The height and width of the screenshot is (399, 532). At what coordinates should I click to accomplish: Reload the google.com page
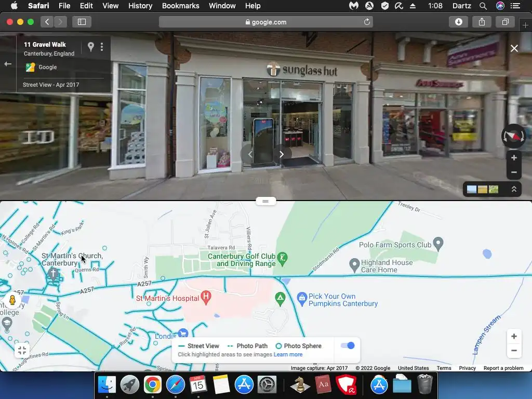[x=367, y=22]
